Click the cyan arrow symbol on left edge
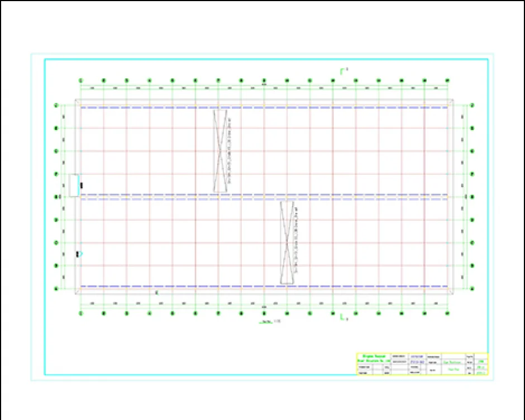525x420 pixels. coord(80,254)
